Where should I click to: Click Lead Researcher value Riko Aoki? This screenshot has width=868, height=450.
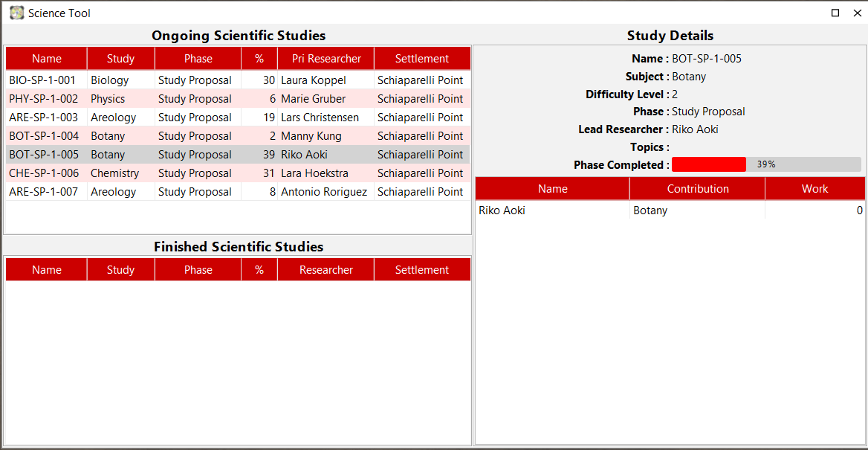coord(696,129)
